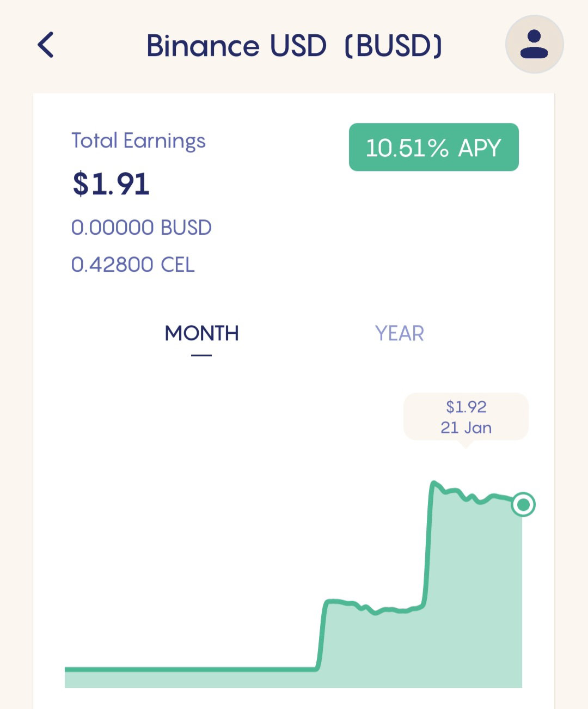Image resolution: width=588 pixels, height=709 pixels.
Task: Select the $1.91 total earnings amount
Action: 111,184
